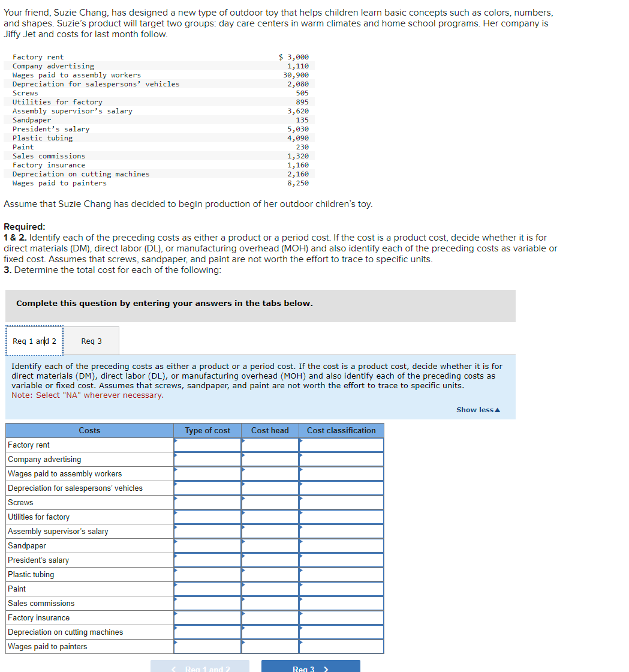Open the Cost head dropdown for Wages paid to painters
629x672 pixels.
pos(270,646)
